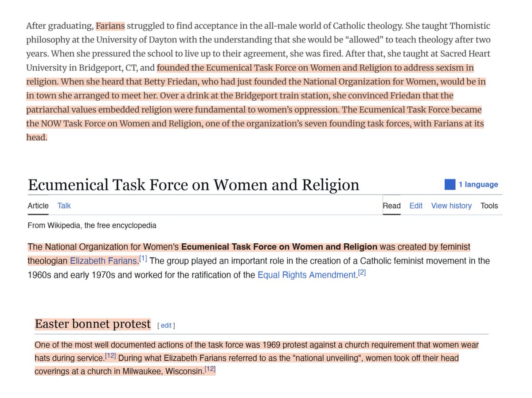Select the Read tab
The height and width of the screenshot is (398, 532).
click(391, 206)
